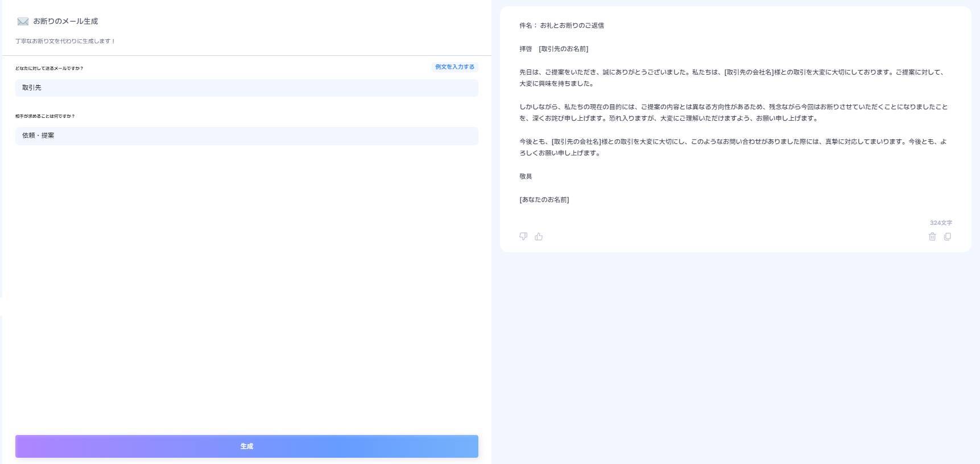980x464 pixels.
Task: Click the お断りのメール生成 page title
Action: click(x=65, y=22)
